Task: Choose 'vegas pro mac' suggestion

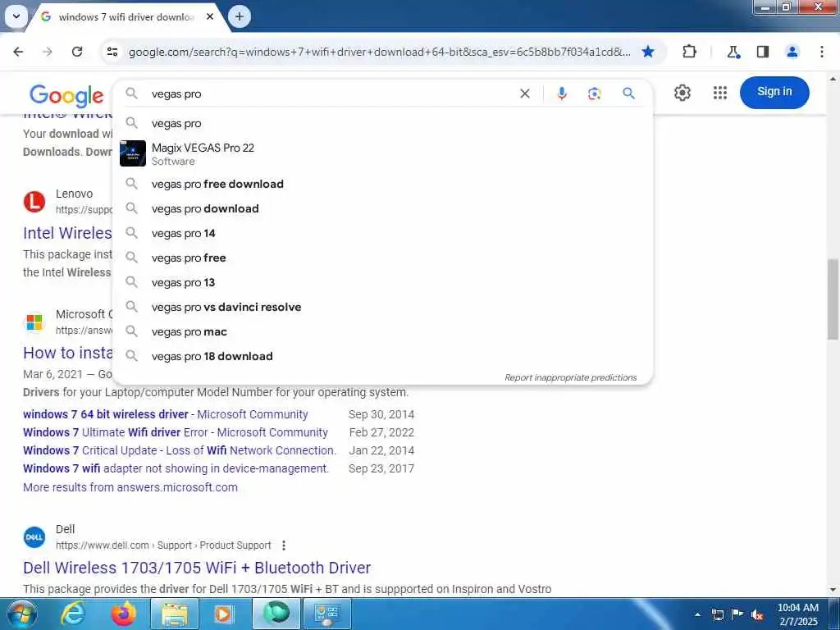Action: point(383,331)
